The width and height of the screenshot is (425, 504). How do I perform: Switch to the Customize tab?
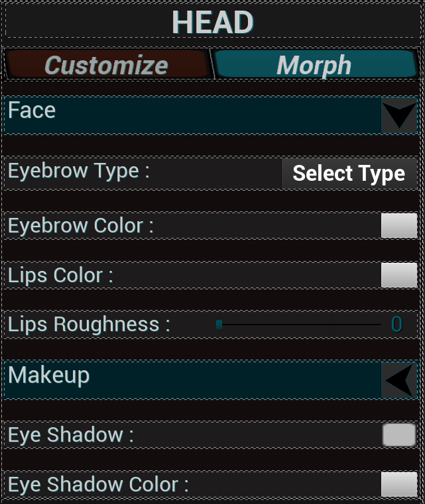coord(106,65)
